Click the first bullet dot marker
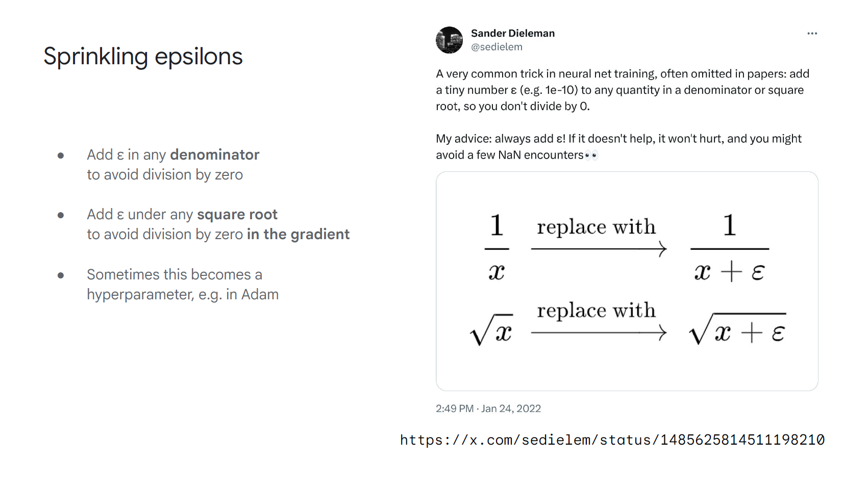This screenshot has height=488, width=868. (61, 156)
